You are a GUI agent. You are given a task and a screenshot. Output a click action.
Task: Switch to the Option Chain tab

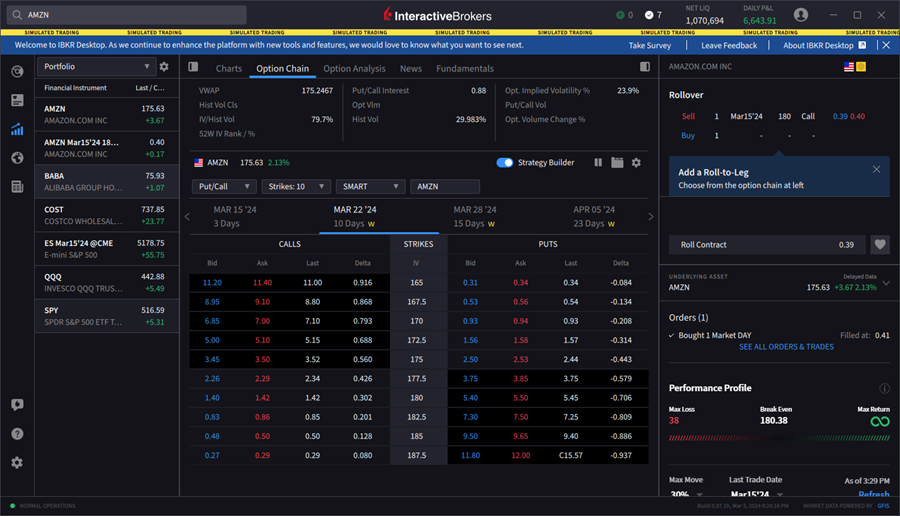(282, 68)
